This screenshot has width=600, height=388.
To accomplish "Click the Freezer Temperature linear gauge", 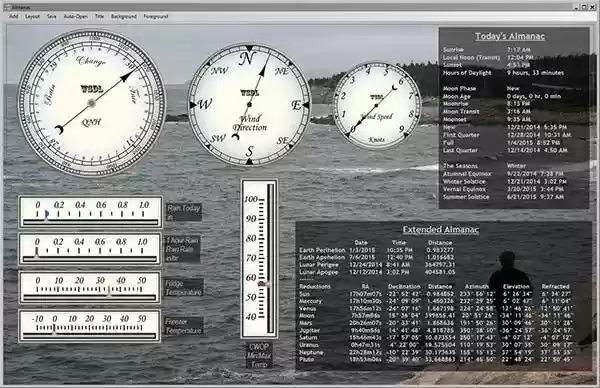I will tap(90, 326).
